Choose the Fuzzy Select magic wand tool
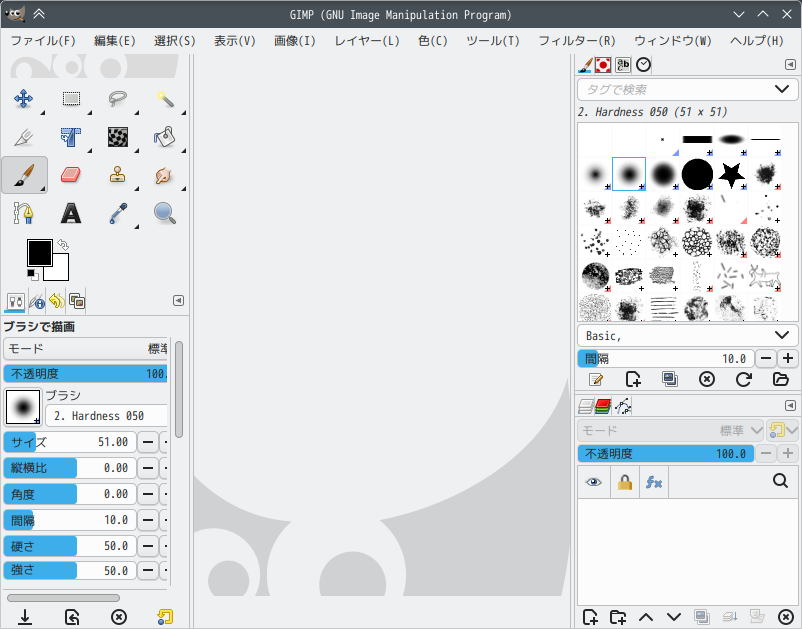 (164, 98)
